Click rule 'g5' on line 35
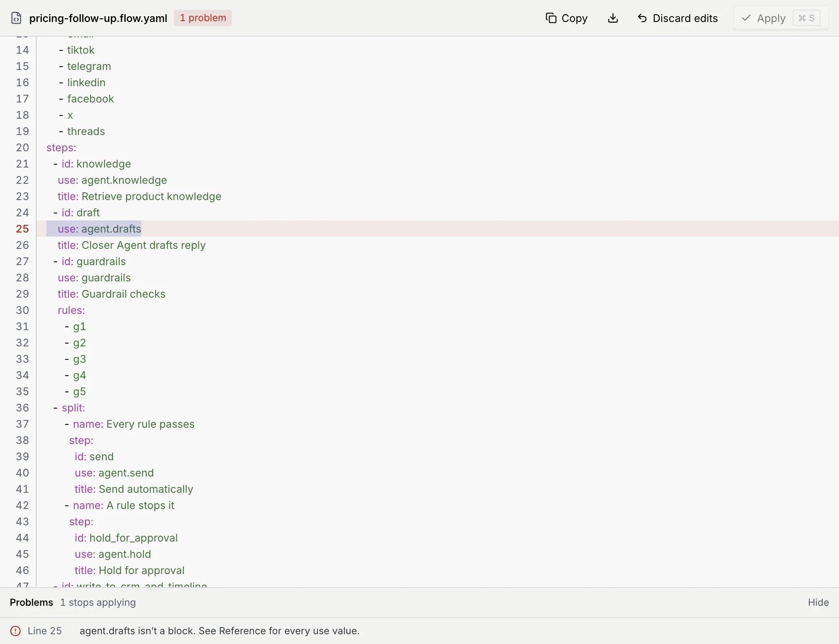The height and width of the screenshot is (644, 839). [x=79, y=392]
